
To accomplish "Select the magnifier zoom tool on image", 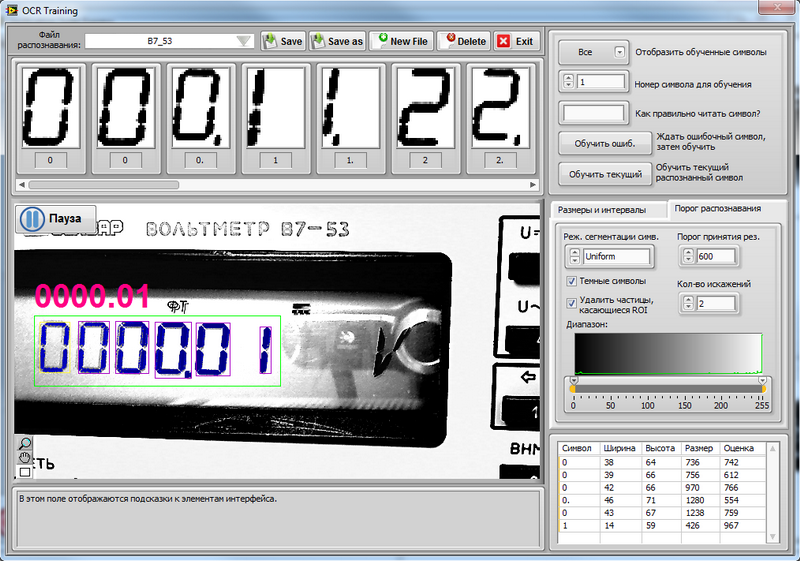I will tap(25, 443).
